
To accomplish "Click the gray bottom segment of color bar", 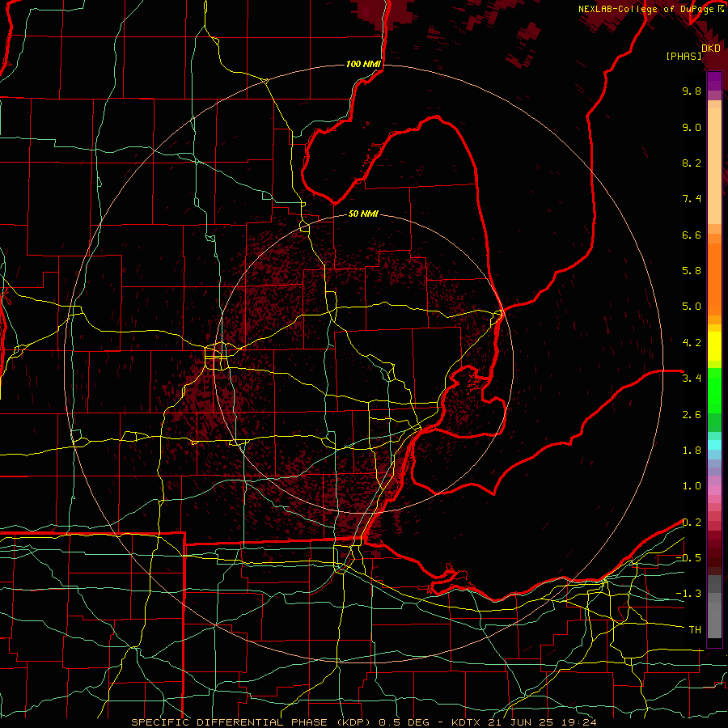I will [714, 620].
